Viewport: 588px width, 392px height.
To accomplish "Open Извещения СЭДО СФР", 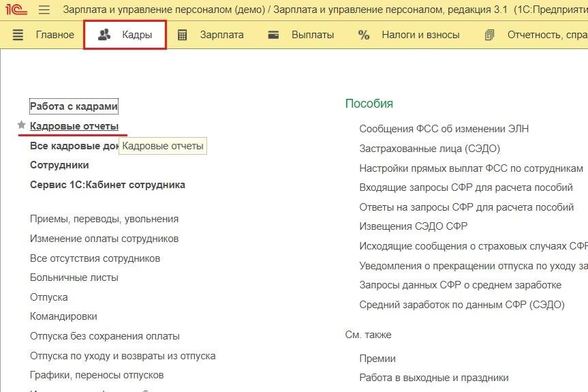I will click(x=414, y=226).
